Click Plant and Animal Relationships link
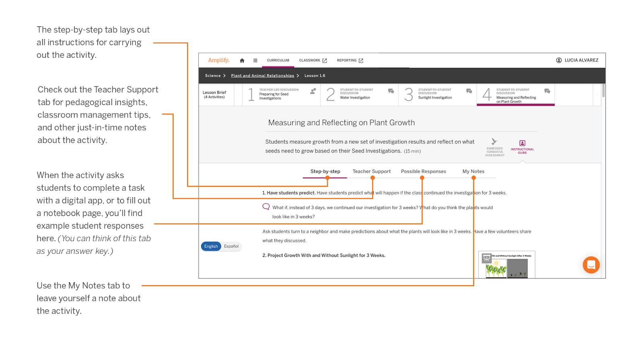 [x=262, y=76]
